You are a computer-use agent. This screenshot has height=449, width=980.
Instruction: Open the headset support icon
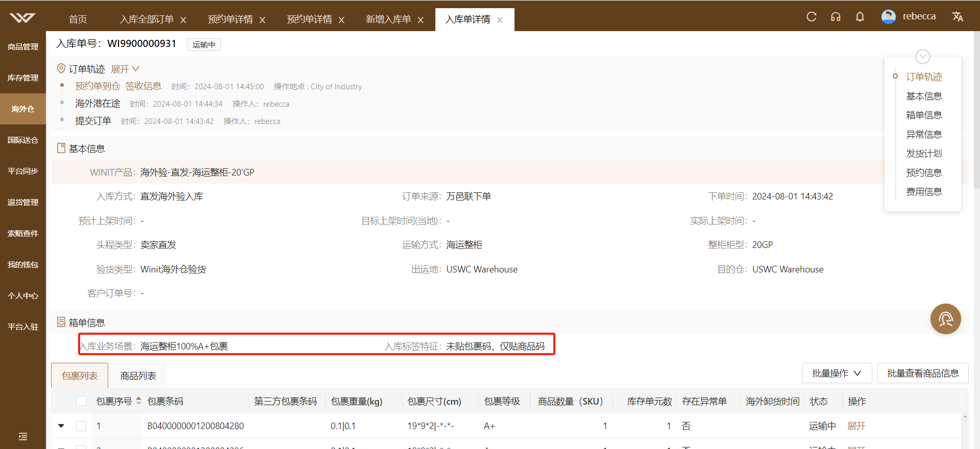pyautogui.click(x=836, y=17)
